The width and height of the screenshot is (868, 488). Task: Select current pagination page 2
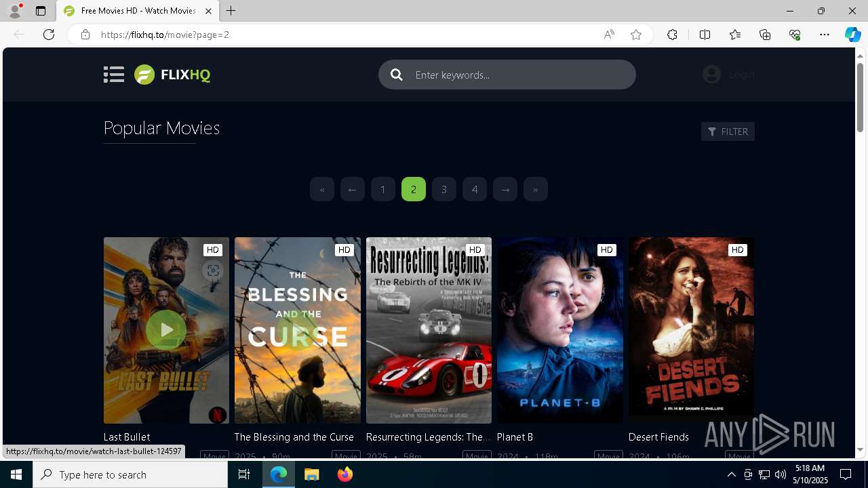tap(414, 189)
